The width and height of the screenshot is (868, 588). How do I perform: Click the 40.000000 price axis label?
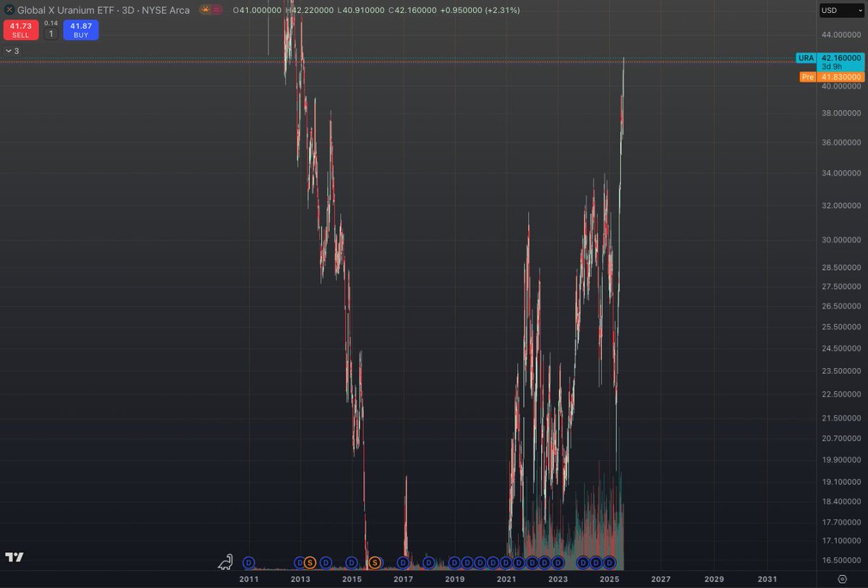(841, 87)
